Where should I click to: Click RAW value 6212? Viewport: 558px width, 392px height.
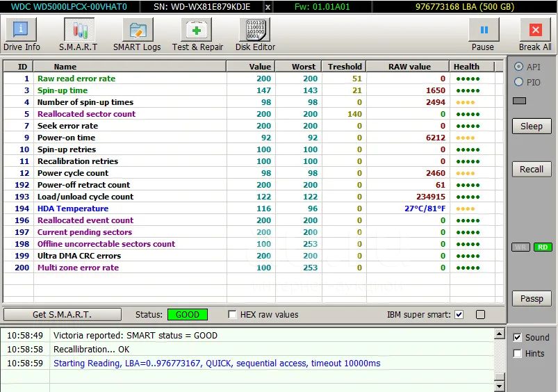436,138
